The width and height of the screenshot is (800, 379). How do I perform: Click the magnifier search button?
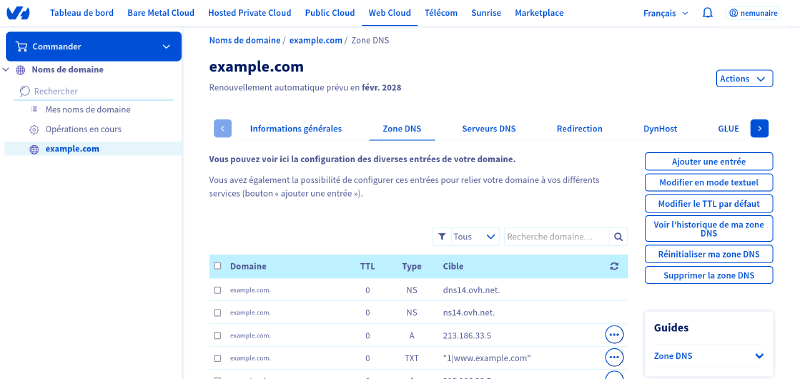618,237
